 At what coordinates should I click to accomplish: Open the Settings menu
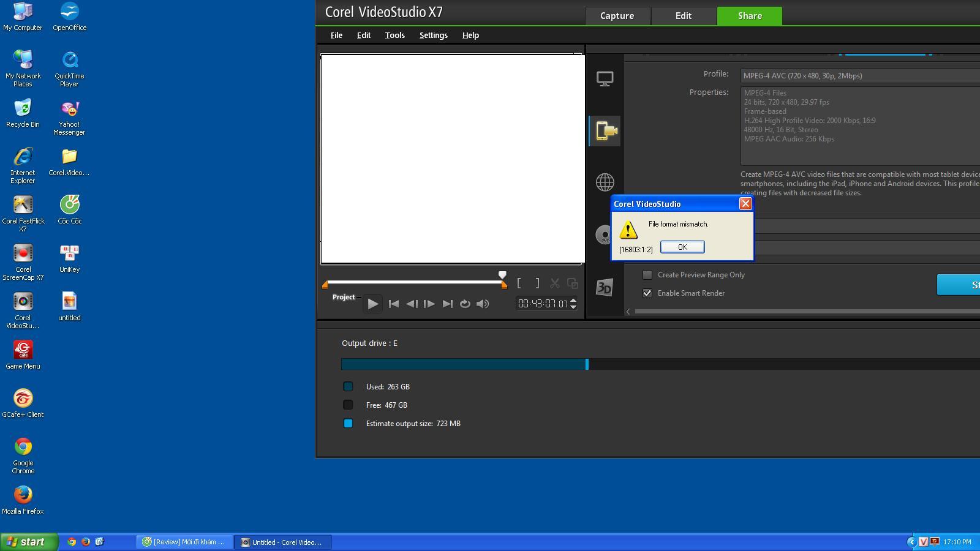pyautogui.click(x=433, y=35)
